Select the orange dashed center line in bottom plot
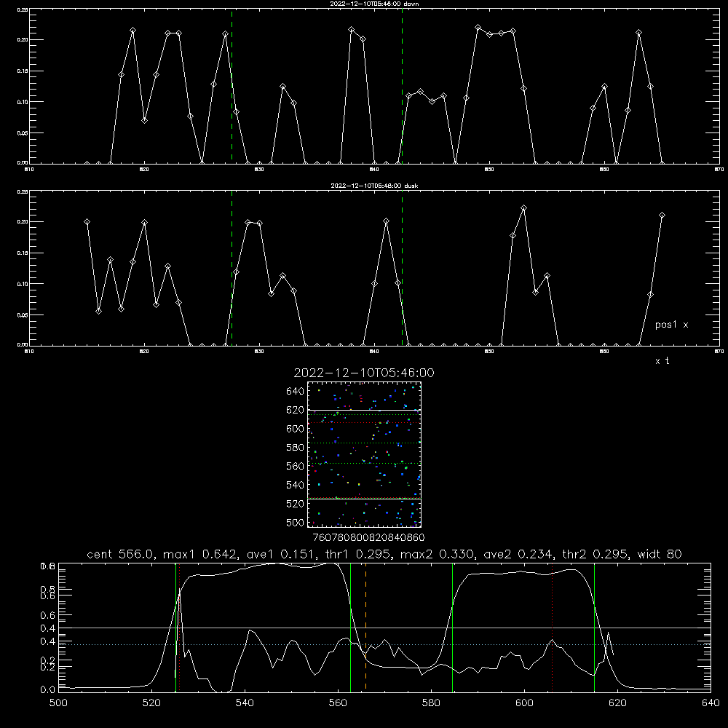Image resolution: width=728 pixels, height=728 pixels. [366, 627]
